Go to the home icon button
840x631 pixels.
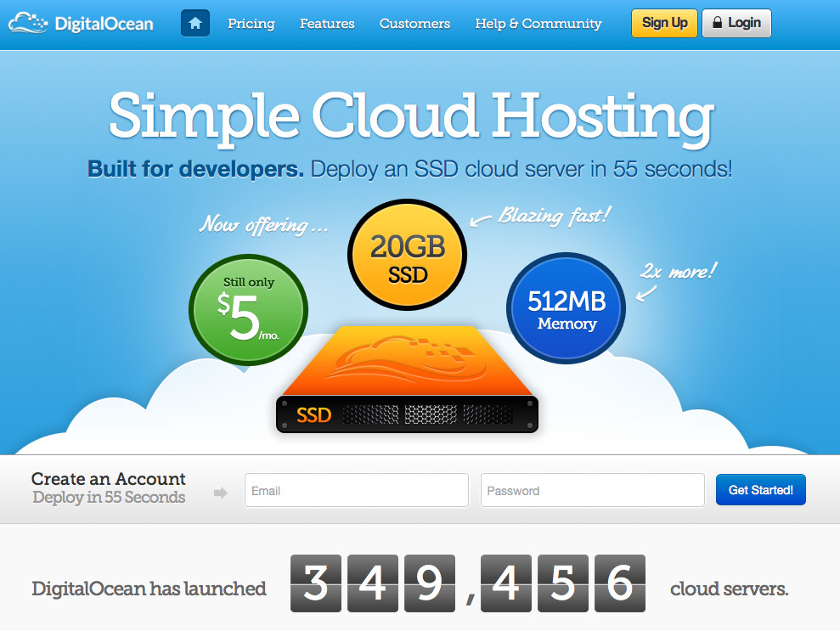[x=195, y=23]
